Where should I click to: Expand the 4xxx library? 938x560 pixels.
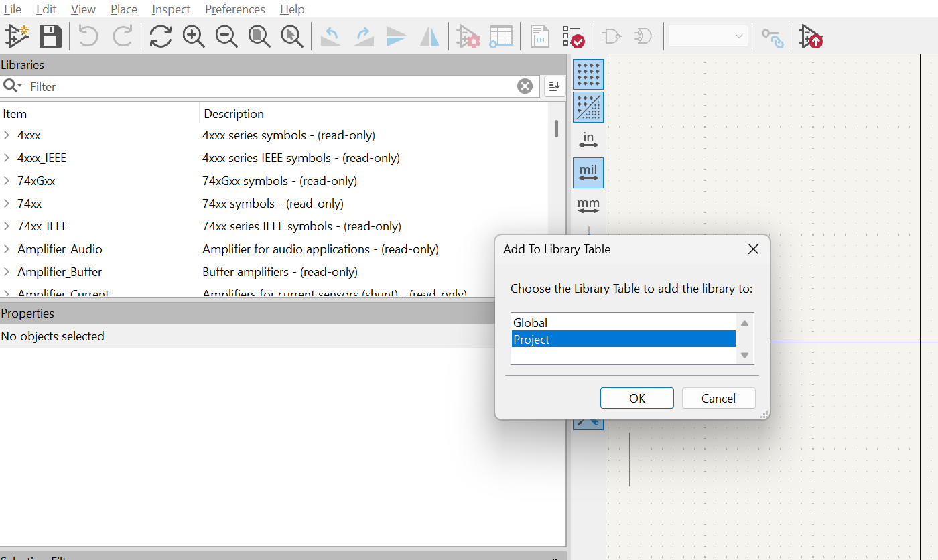point(6,135)
